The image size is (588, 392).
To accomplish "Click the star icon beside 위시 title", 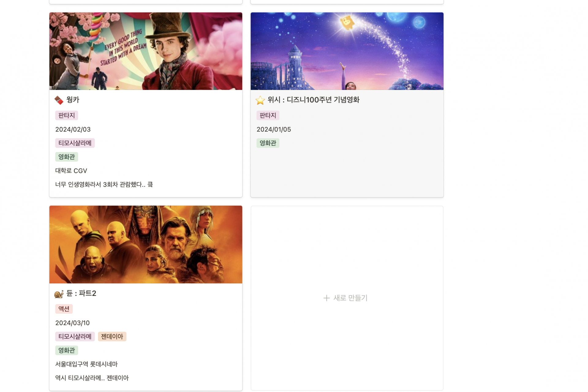I will click(x=260, y=100).
